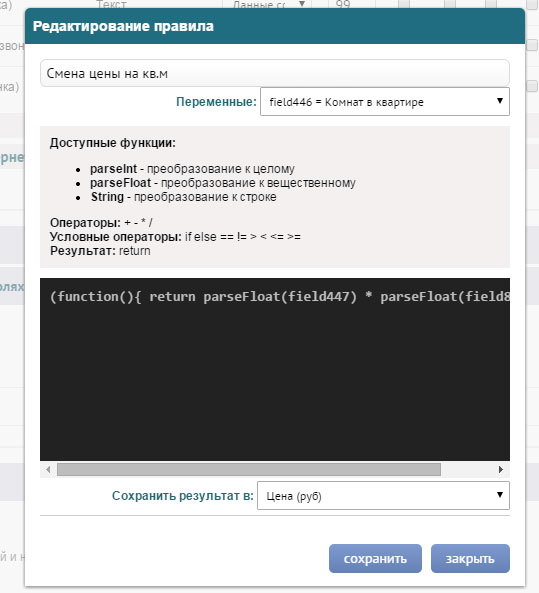Click the 'Переменные:' label

click(x=216, y=101)
